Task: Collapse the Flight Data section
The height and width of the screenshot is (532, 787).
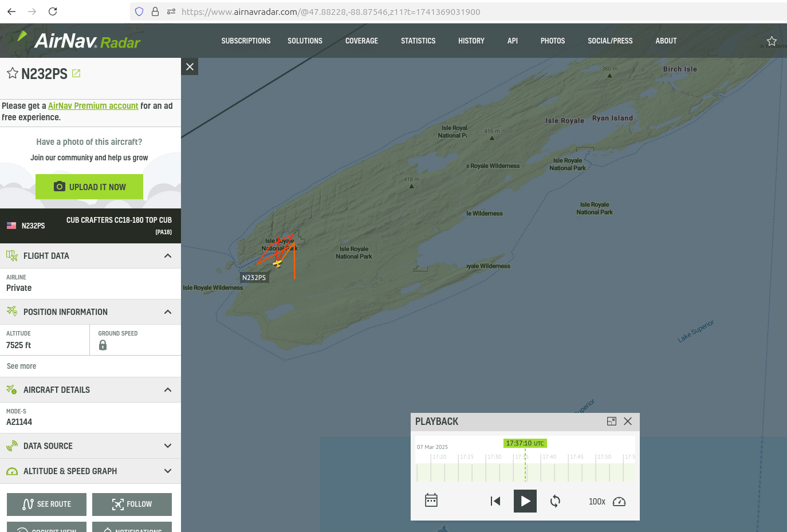Action: point(168,256)
